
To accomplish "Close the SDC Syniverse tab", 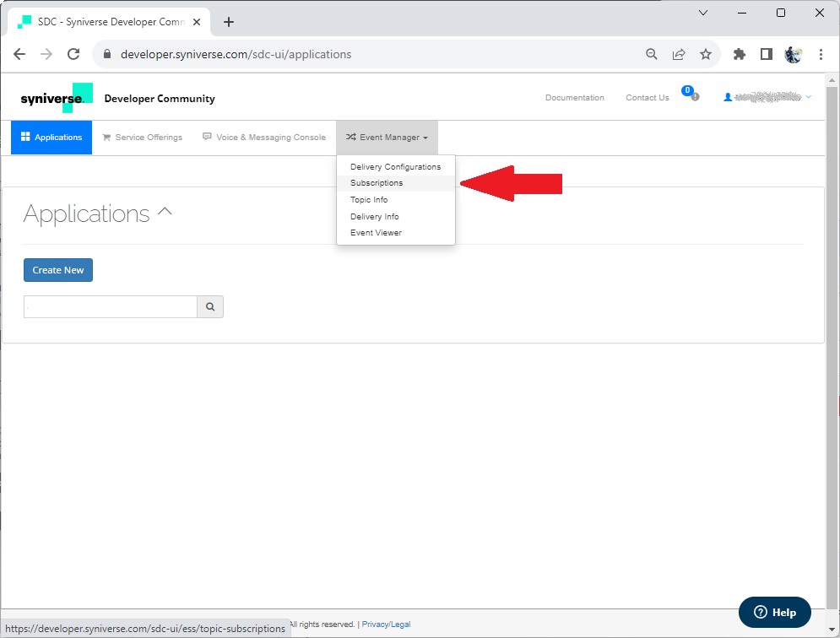I will click(x=197, y=22).
